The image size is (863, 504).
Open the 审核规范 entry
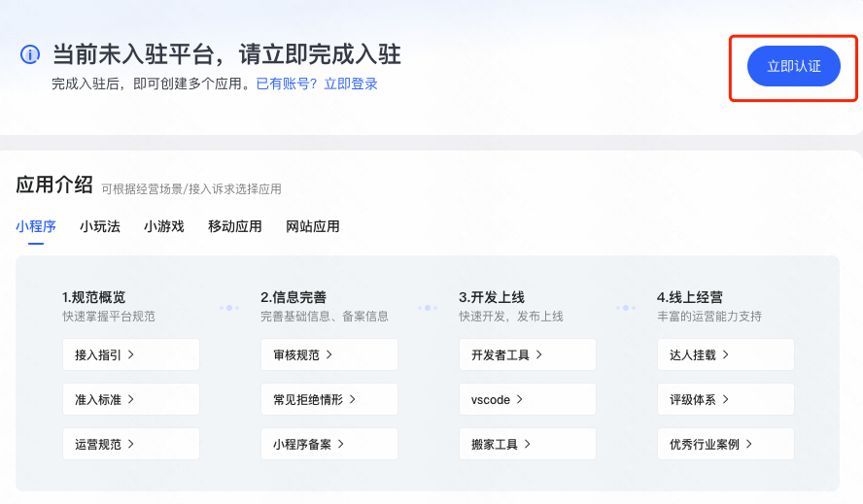pyautogui.click(x=329, y=354)
